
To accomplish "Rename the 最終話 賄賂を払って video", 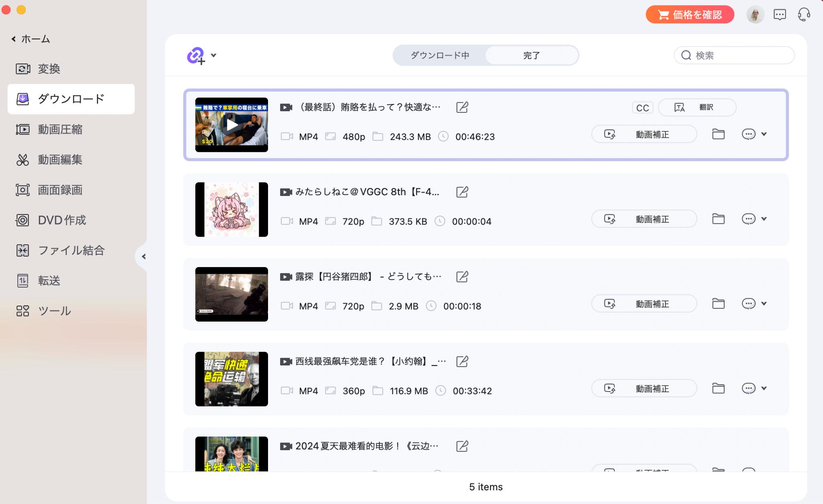I will pyautogui.click(x=462, y=107).
